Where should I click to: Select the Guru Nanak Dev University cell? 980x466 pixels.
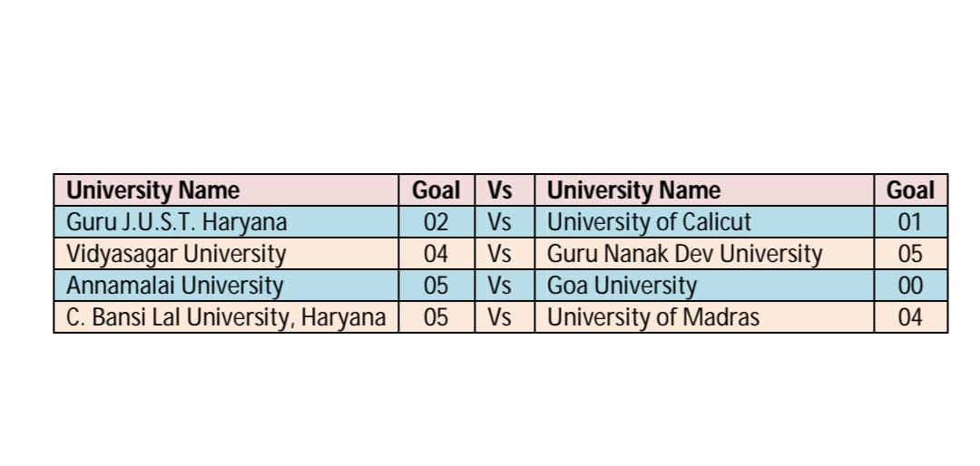[x=704, y=254]
